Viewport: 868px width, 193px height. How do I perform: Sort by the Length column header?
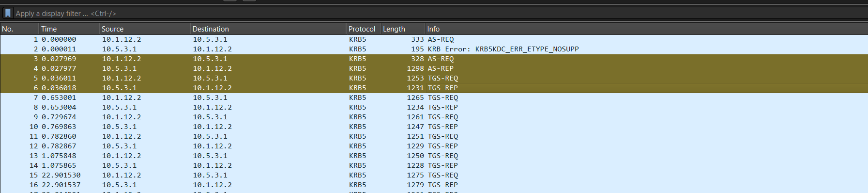pyautogui.click(x=403, y=29)
